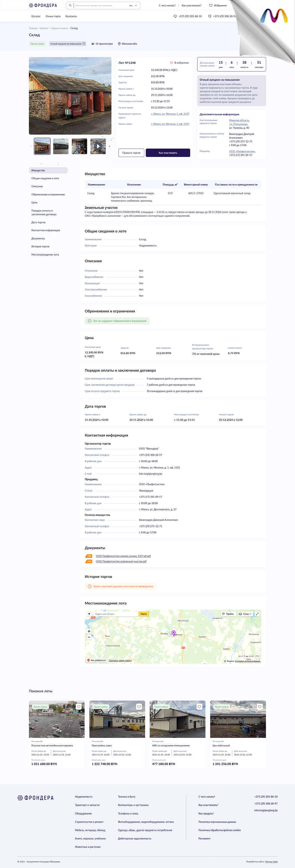Toggle the 'Пробки' traffic layer on map
295x868 pixels.
point(228,613)
